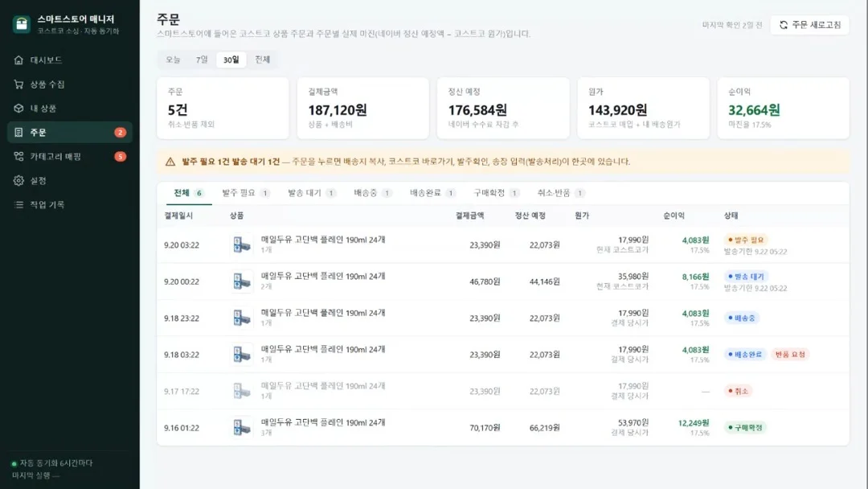Switch to 배송완료 tab
The width and height of the screenshot is (868, 489).
tap(433, 193)
